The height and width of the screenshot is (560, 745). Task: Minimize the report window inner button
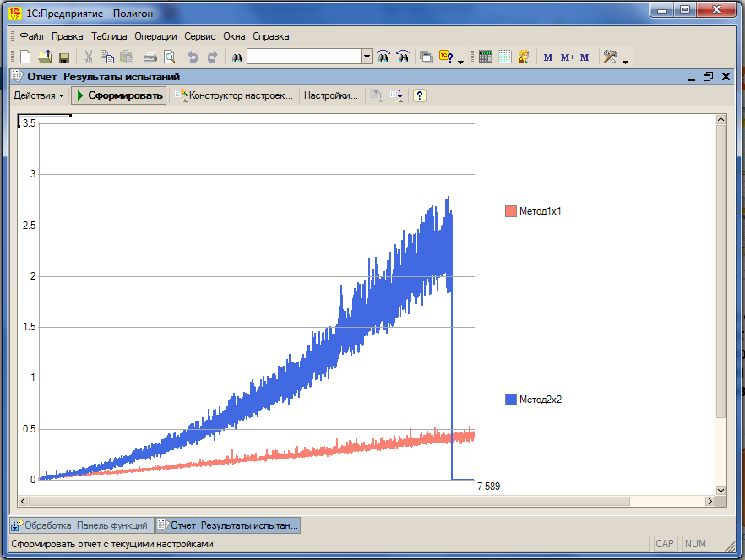tap(692, 77)
